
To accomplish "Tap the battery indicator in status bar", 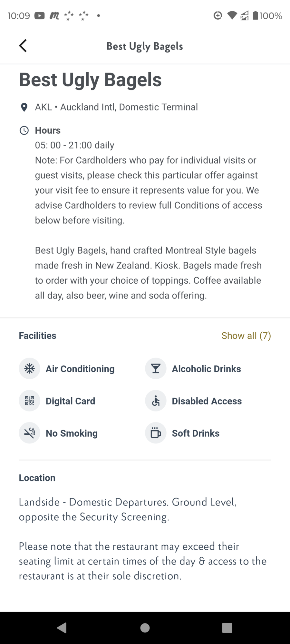I will point(267,15).
